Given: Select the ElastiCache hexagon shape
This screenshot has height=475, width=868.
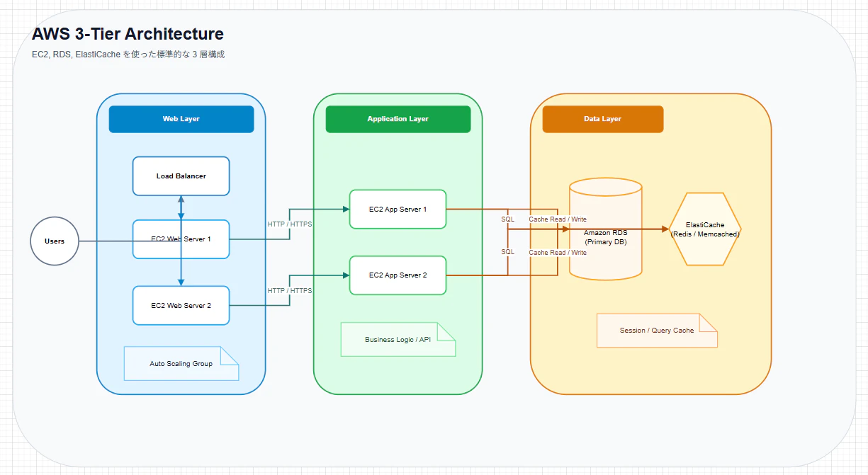Looking at the screenshot, I should (x=705, y=229).
